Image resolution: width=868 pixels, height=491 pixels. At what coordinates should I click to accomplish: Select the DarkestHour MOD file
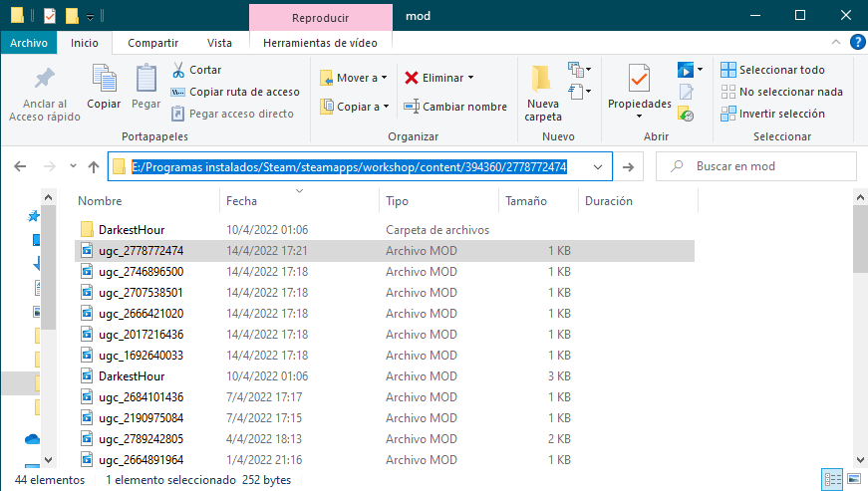point(385,376)
